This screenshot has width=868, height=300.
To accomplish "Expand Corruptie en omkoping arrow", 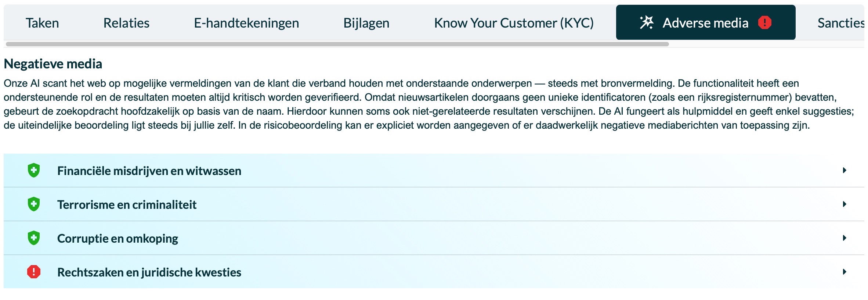I will tap(845, 238).
